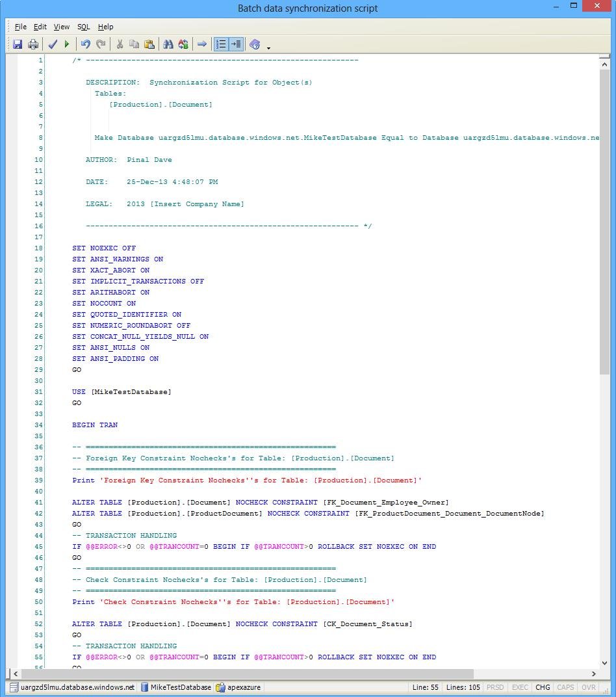The image size is (616, 697).
Task: Click the CHG status indicator
Action: coord(543,687)
